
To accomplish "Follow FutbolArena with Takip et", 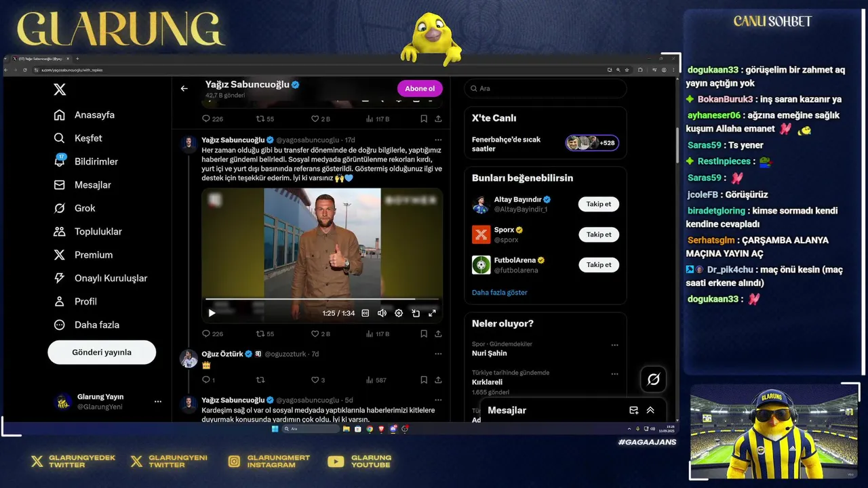I will 599,265.
